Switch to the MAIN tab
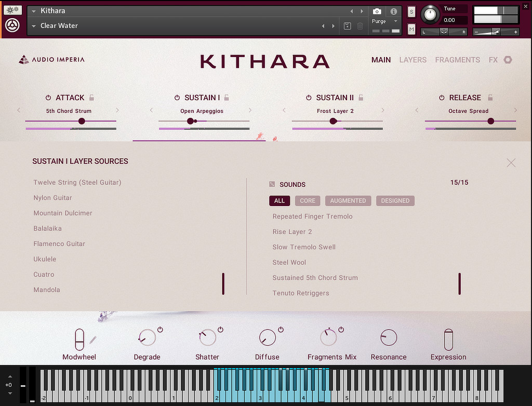The image size is (532, 406). (381, 60)
